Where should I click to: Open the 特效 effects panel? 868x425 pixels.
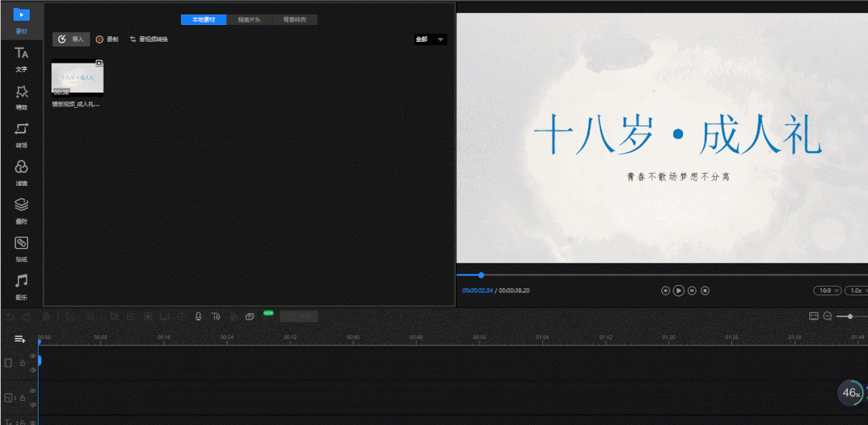point(21,97)
